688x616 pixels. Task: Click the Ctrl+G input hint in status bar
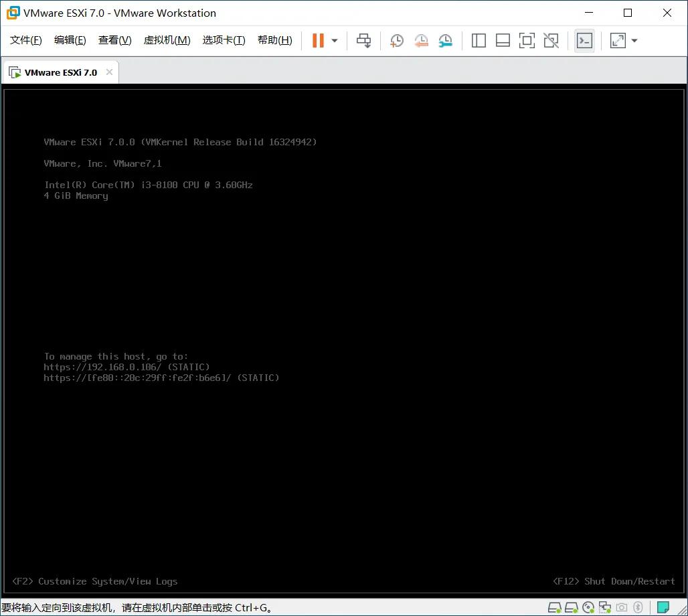[x=137, y=608]
